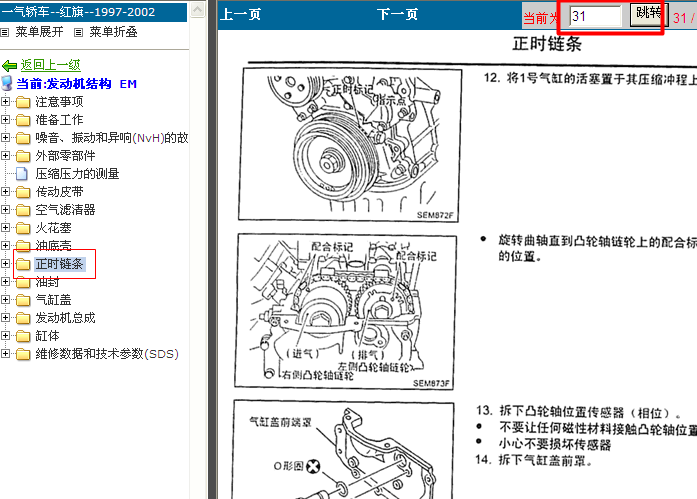Select the 火花塞 tree label
The image size is (697, 499).
point(53,228)
